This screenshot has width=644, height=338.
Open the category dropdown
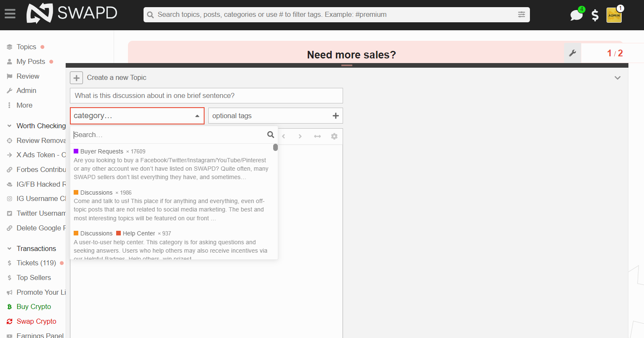137,116
